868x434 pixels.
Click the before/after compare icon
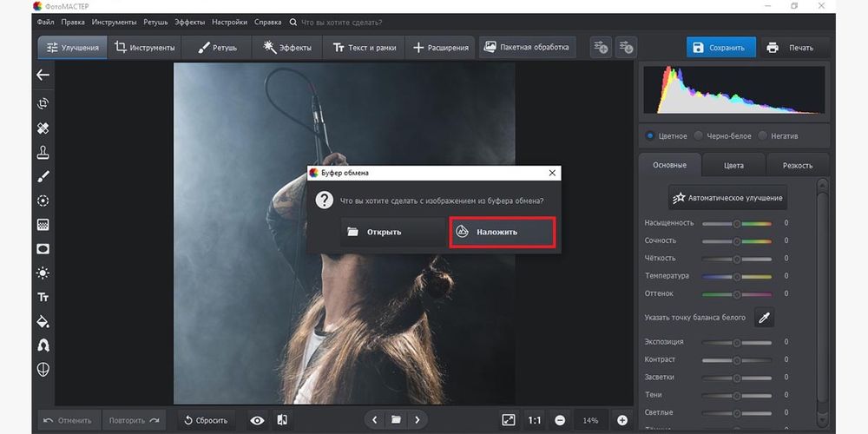282,420
